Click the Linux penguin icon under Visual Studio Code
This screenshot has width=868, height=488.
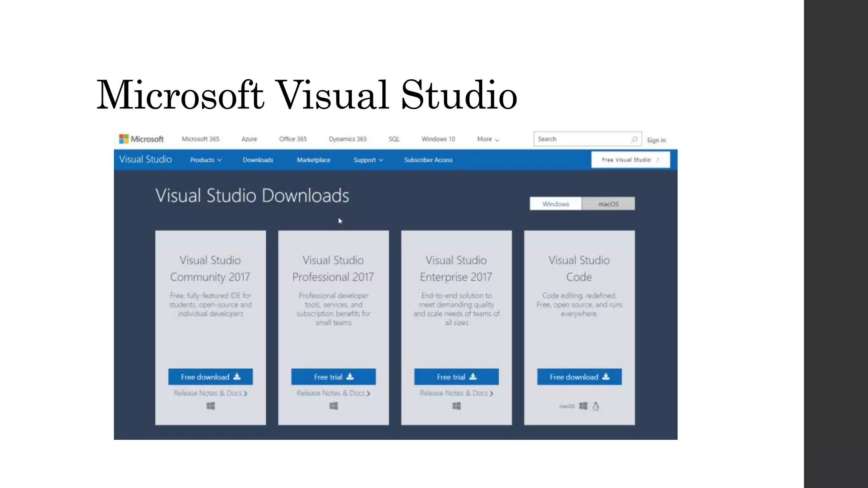coord(595,406)
